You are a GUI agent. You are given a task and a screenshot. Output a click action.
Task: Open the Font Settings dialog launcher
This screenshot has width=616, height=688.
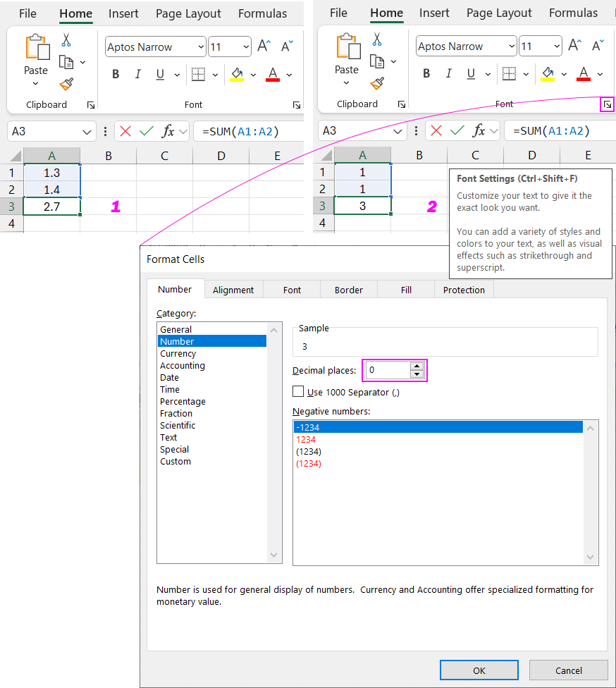(607, 104)
